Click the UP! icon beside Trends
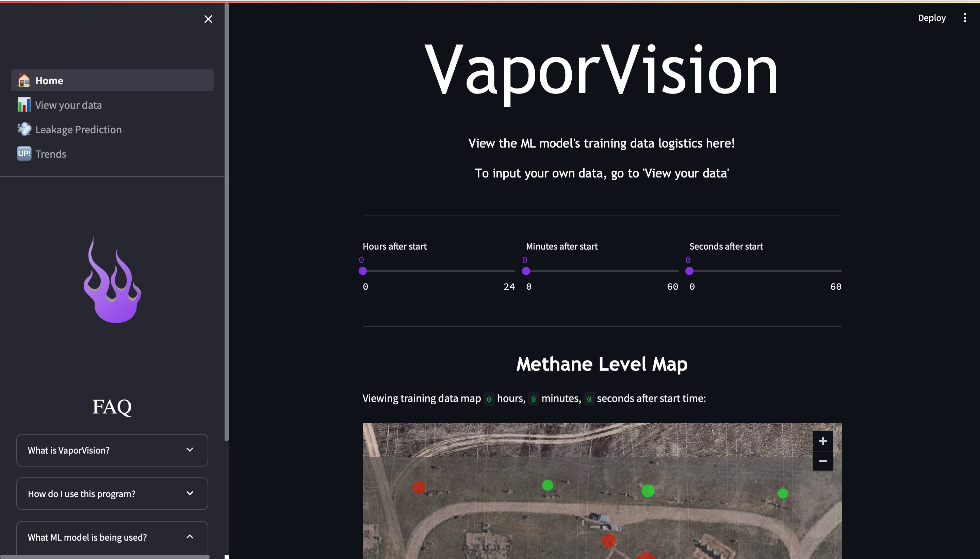This screenshot has width=980, height=559. [24, 154]
